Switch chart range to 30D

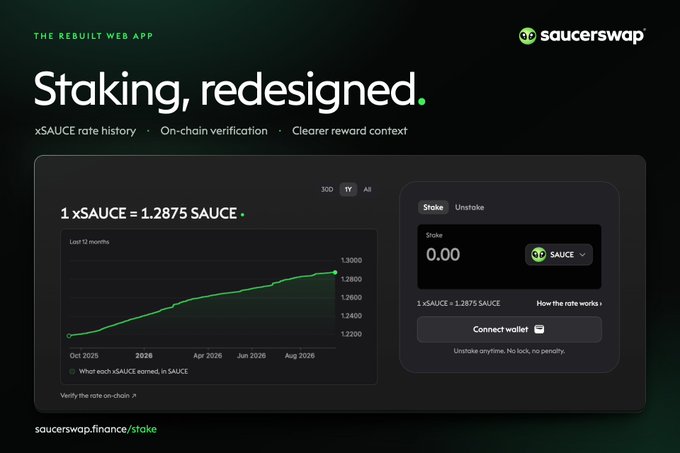point(327,189)
